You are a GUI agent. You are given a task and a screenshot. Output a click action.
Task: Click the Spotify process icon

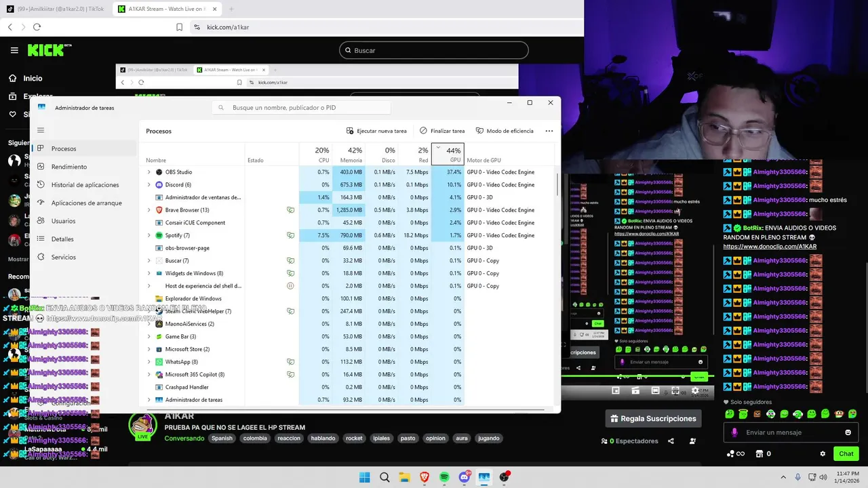(x=159, y=235)
